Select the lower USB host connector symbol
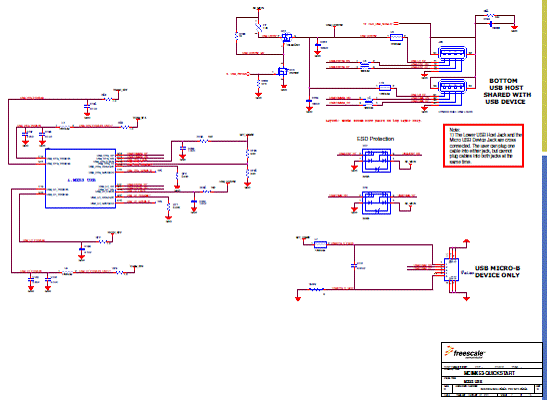 [x=452, y=86]
